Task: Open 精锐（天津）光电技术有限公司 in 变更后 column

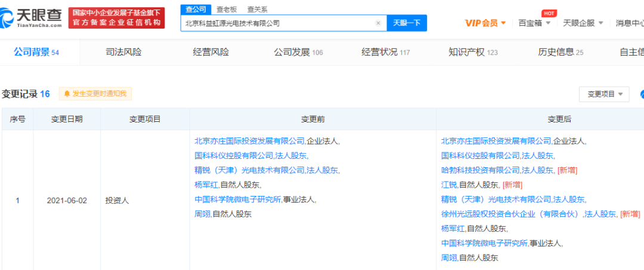Action: pyautogui.click(x=496, y=199)
